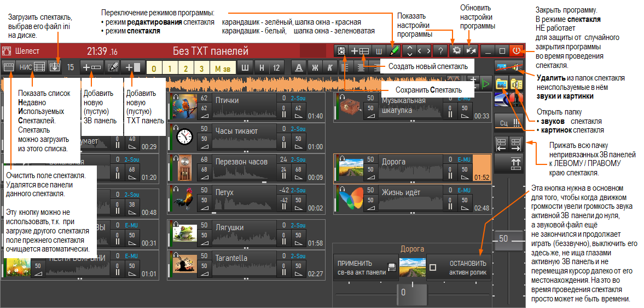Toggle headphones on the Tarantella panel
The height and width of the screenshot is (308, 644).
tap(176, 254)
